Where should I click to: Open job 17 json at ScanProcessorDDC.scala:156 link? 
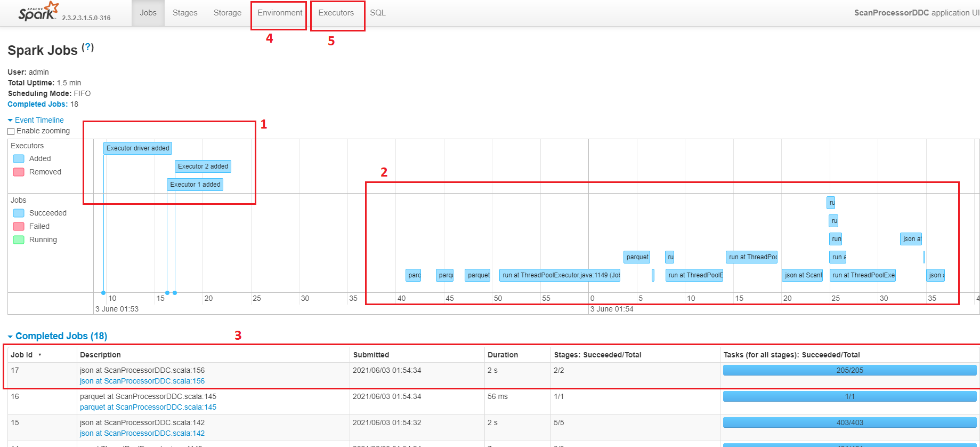(x=142, y=381)
